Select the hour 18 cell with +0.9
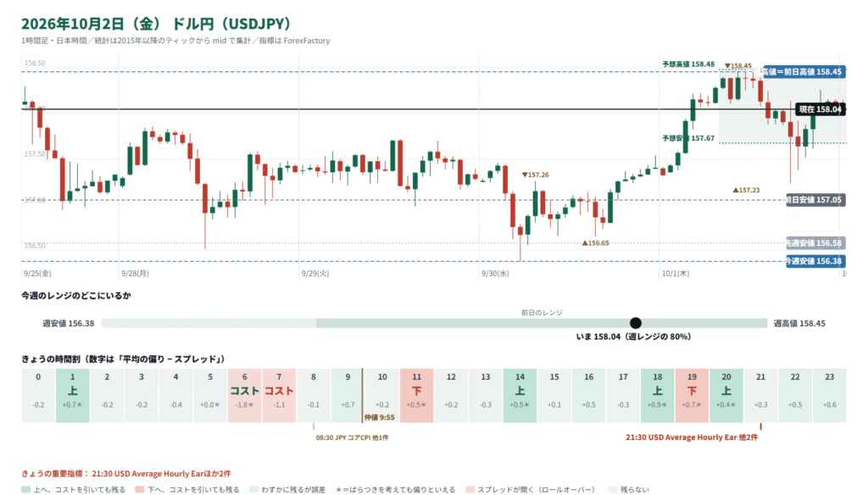This screenshot has height=495, width=868. tap(658, 395)
